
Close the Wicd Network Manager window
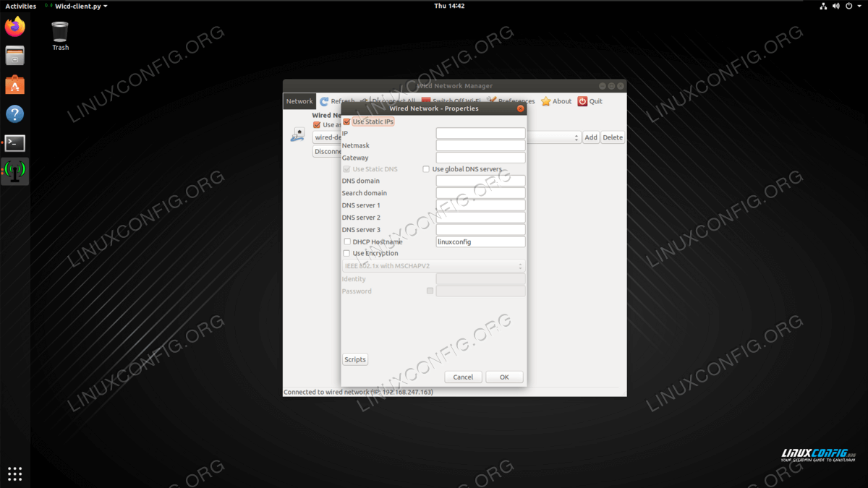tap(620, 86)
